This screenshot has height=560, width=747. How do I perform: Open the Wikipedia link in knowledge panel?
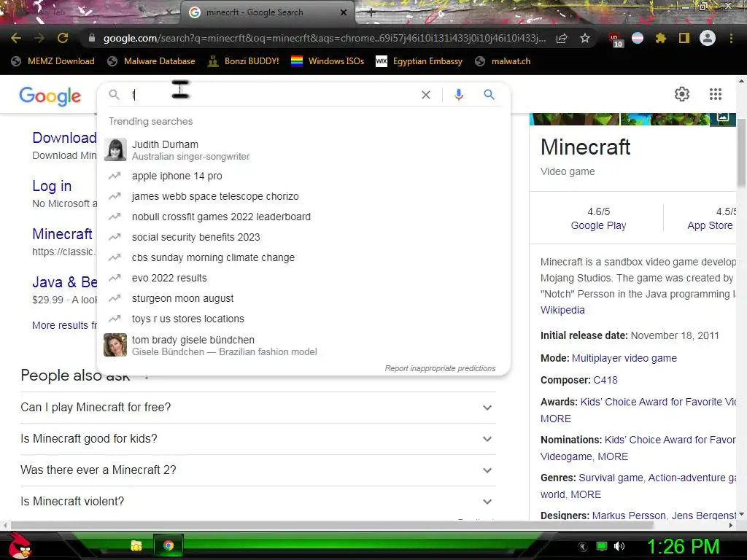(x=562, y=310)
